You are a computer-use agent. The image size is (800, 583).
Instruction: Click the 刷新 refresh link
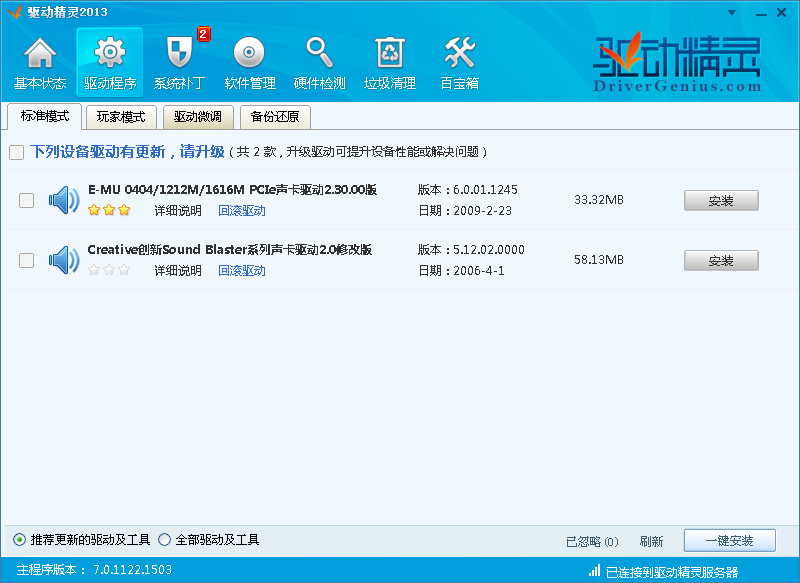[652, 541]
